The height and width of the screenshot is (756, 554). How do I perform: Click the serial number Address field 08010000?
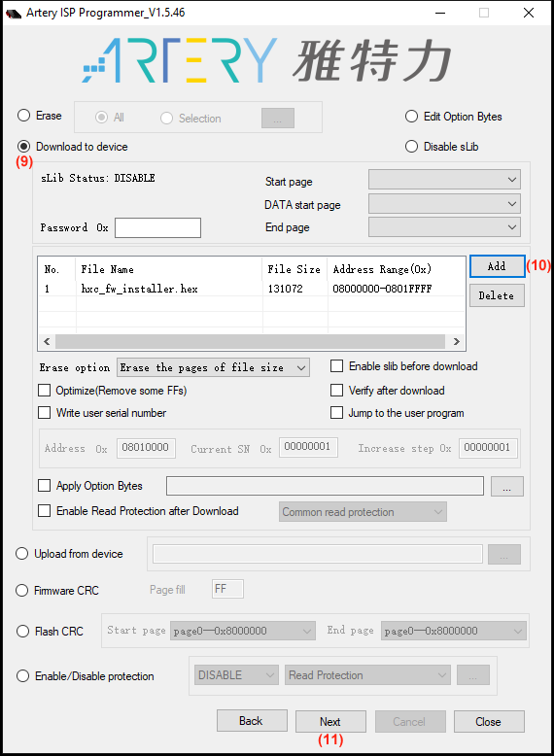point(146,448)
